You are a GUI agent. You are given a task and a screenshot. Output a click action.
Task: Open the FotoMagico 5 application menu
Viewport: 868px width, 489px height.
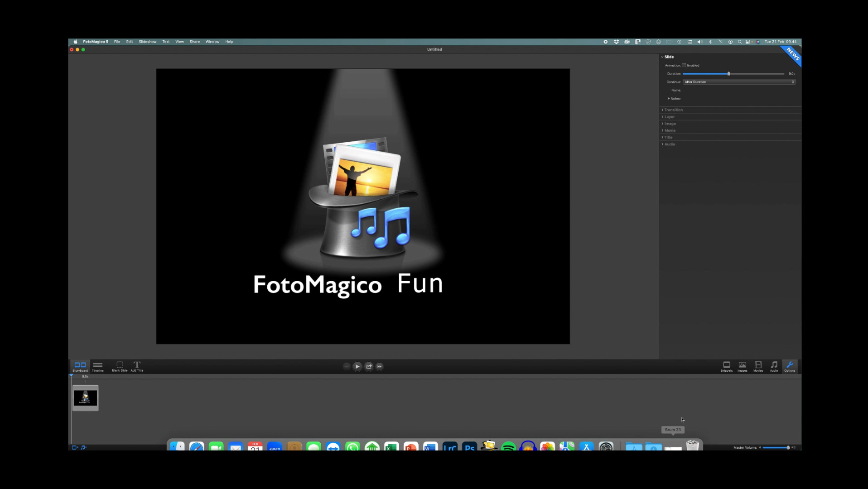click(96, 42)
